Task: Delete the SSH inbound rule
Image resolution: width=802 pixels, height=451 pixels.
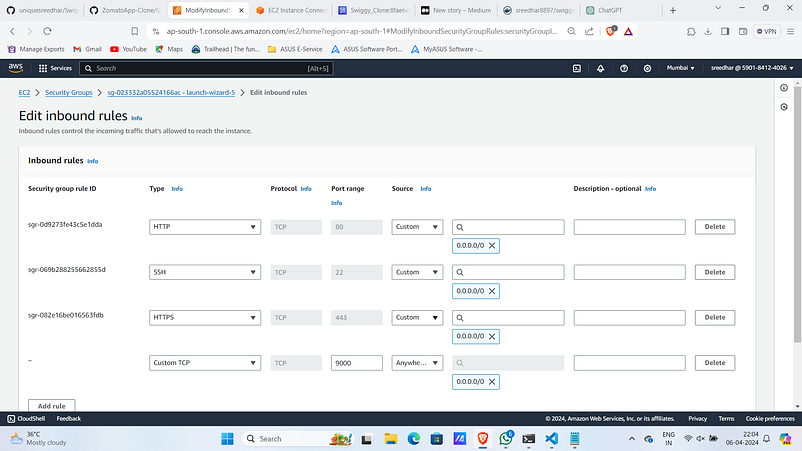Action: [715, 272]
